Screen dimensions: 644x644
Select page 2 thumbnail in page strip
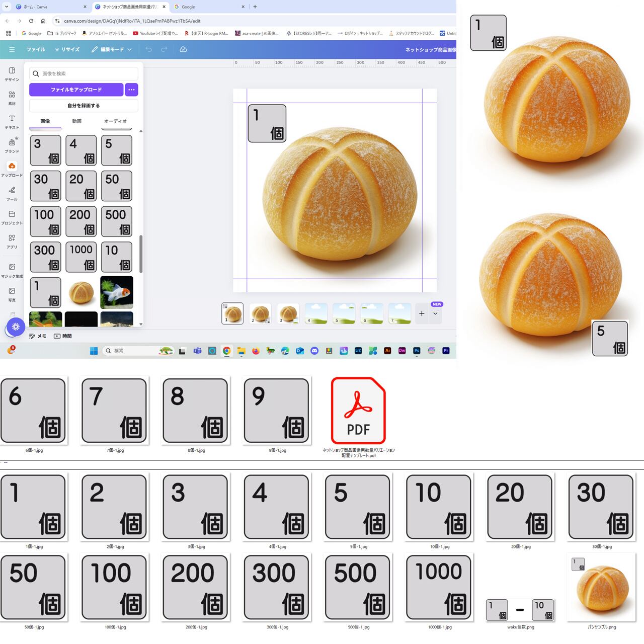tap(261, 313)
